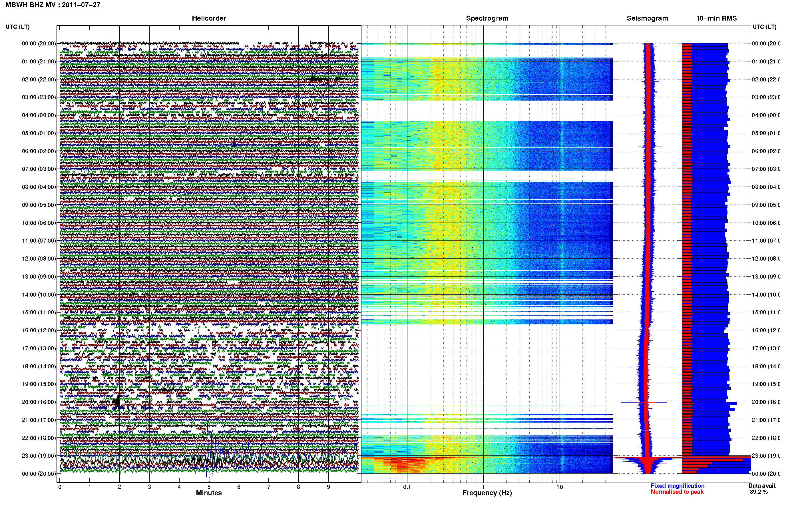Click the 'Frequency (Hz)' x-axis label
Image resolution: width=812 pixels, height=508 pixels.
point(487,493)
